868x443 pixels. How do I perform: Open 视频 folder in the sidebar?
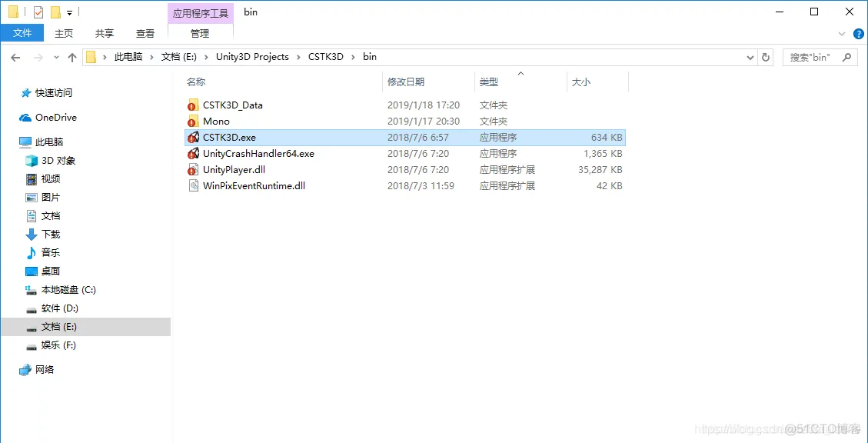(x=51, y=179)
